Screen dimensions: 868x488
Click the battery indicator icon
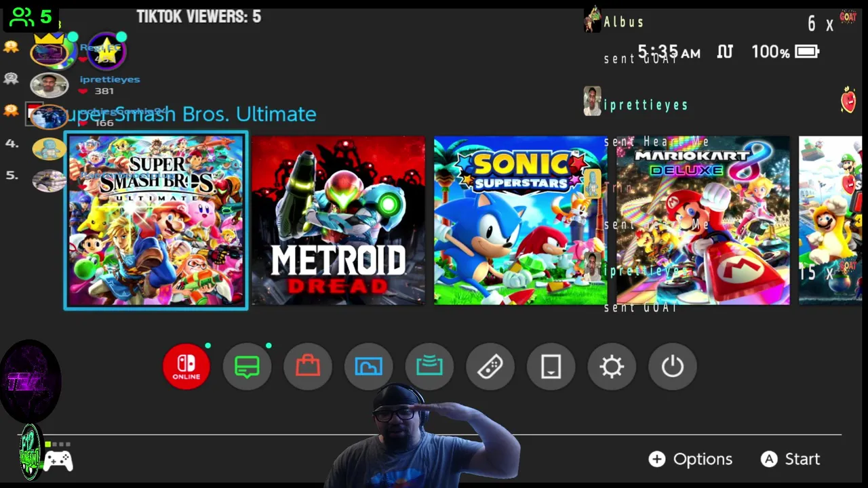click(x=807, y=52)
